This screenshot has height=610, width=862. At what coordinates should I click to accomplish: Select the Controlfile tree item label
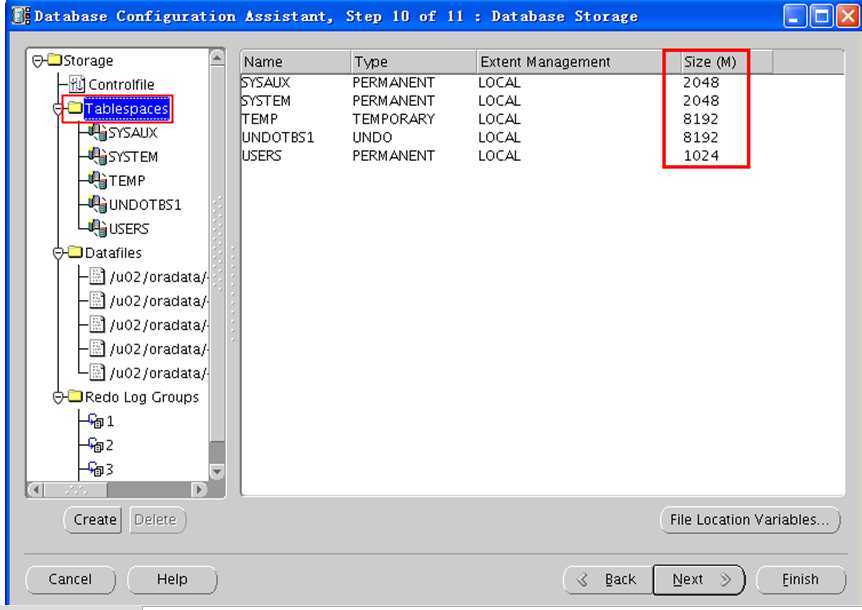121,85
